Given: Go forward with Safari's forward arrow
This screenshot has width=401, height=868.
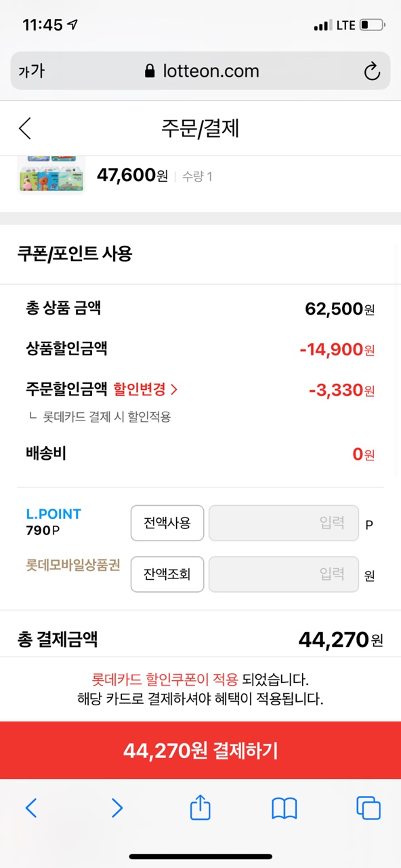Looking at the screenshot, I should click(x=117, y=808).
